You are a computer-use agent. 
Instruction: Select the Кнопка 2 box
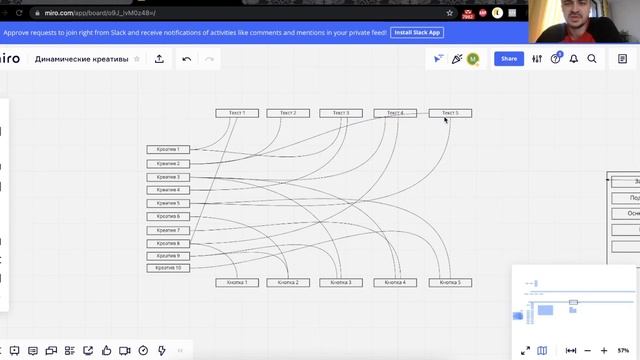tap(288, 282)
